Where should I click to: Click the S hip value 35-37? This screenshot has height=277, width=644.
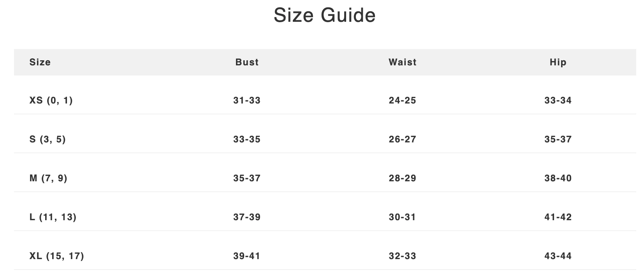[x=558, y=139]
